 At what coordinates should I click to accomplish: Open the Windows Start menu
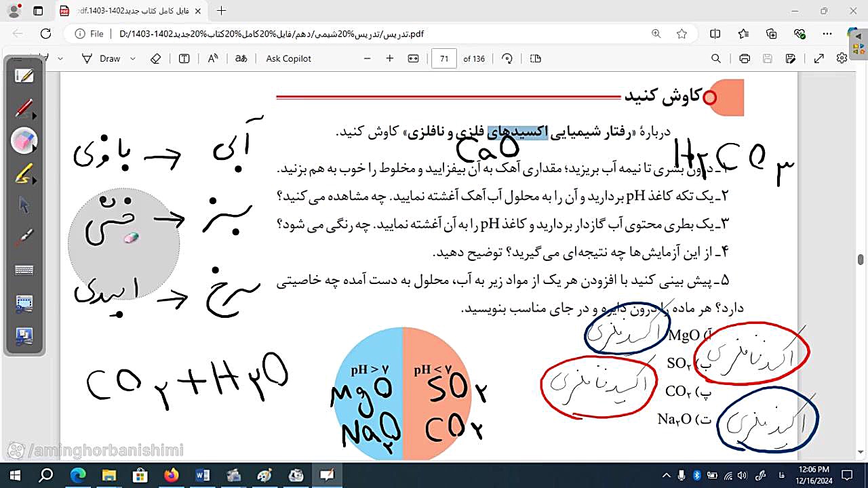(15, 475)
